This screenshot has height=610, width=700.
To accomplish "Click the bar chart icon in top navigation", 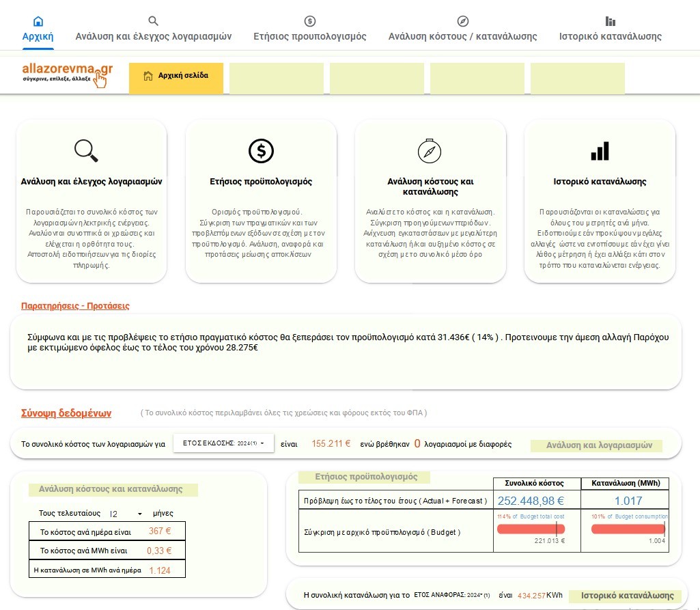I will (x=610, y=21).
